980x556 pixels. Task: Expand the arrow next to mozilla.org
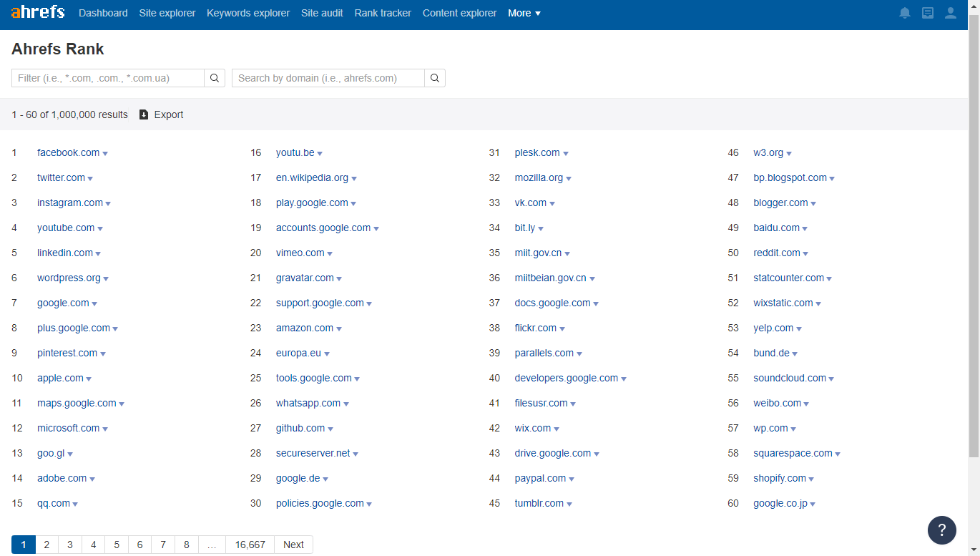click(569, 179)
